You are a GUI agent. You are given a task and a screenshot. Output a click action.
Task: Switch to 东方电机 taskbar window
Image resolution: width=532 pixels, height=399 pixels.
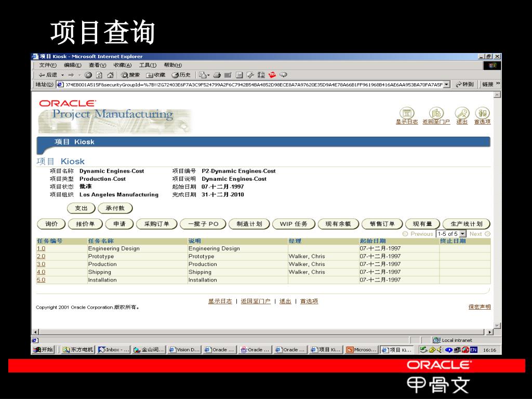click(x=78, y=350)
